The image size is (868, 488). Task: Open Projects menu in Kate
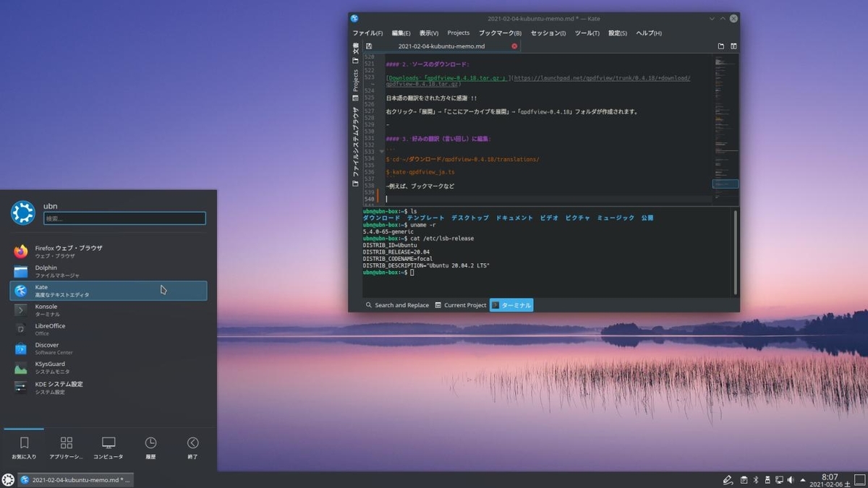click(459, 33)
